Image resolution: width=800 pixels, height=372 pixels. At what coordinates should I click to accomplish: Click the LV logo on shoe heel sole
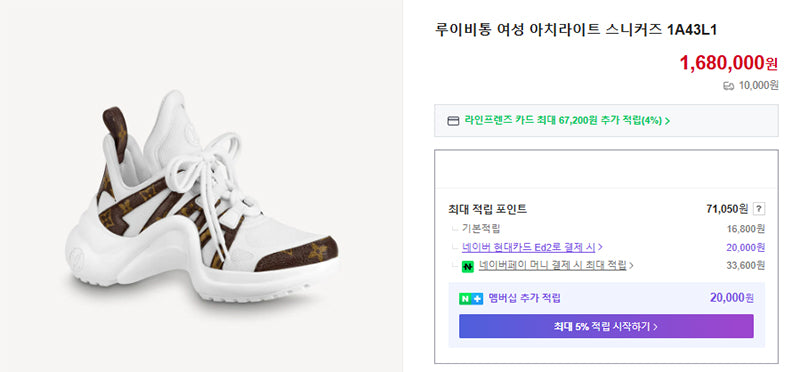pos(76,255)
